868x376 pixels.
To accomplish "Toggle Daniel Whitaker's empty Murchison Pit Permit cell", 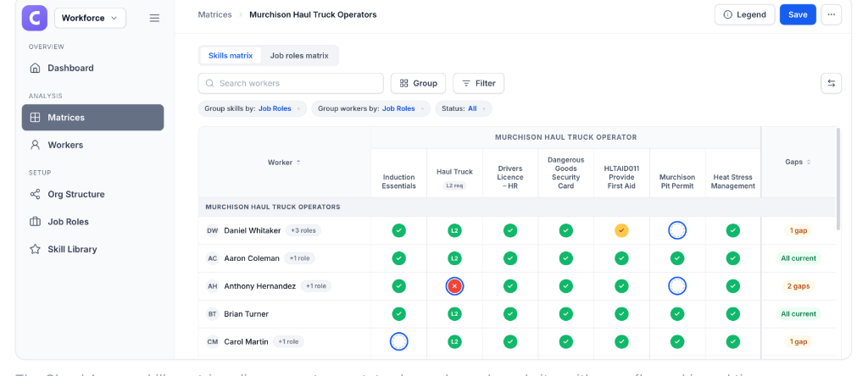I will click(x=677, y=230).
